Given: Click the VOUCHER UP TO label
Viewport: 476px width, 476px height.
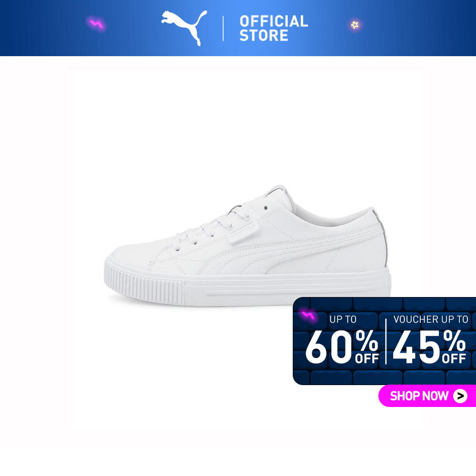Looking at the screenshot, I should click(x=431, y=319).
